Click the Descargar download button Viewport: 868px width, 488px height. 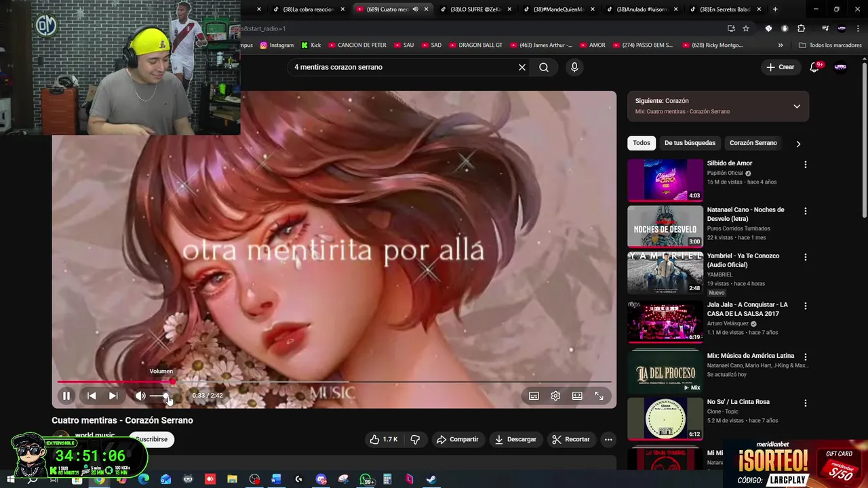click(x=515, y=439)
